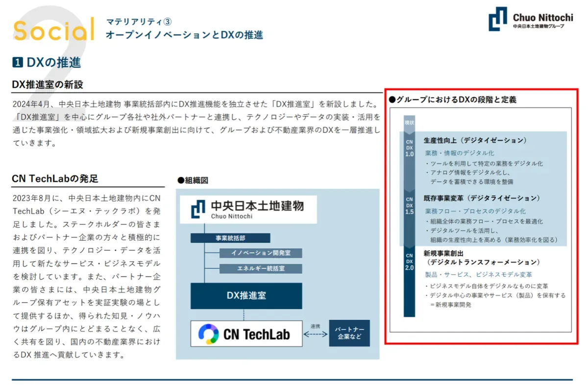Select the "マテリアリティ③" label
588x387 pixels.
139,22
